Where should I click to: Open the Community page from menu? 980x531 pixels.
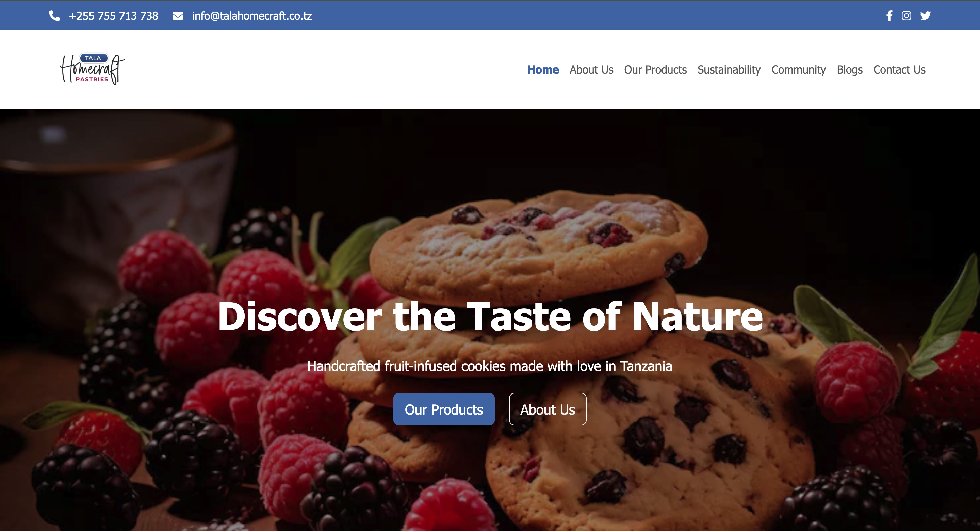click(799, 70)
